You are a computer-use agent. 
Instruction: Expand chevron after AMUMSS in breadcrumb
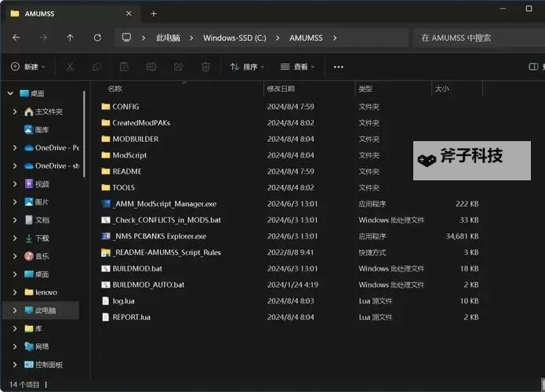(x=335, y=38)
